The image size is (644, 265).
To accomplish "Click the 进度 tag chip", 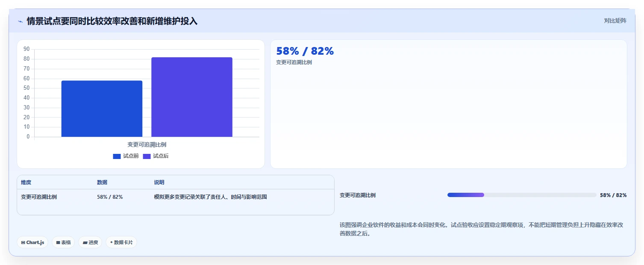I will click(x=90, y=242).
